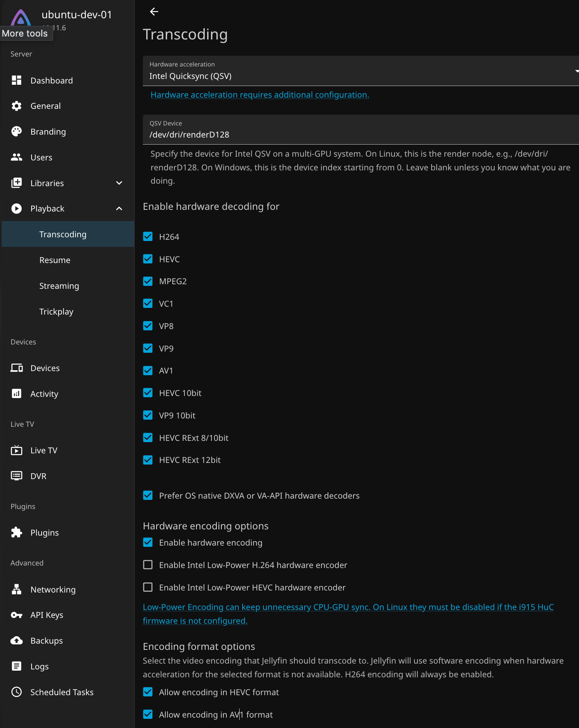Click the back arrow icon
The height and width of the screenshot is (728, 579).
[x=154, y=12]
